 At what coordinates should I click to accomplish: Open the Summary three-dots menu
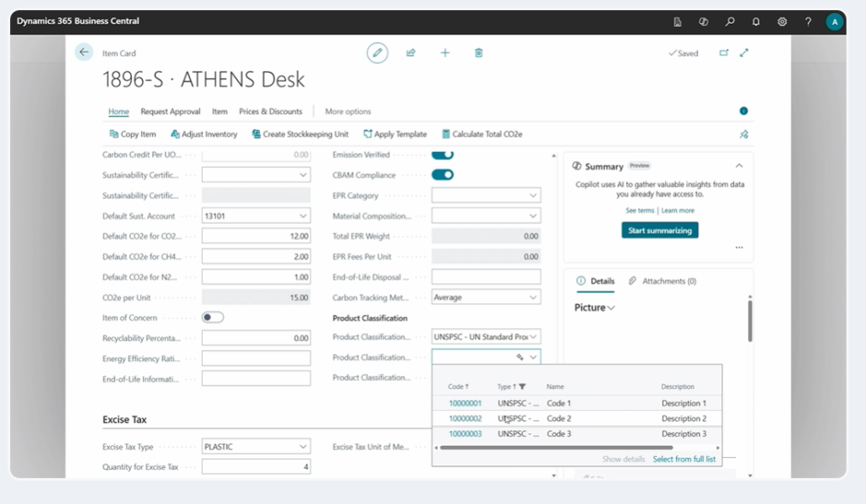739,247
